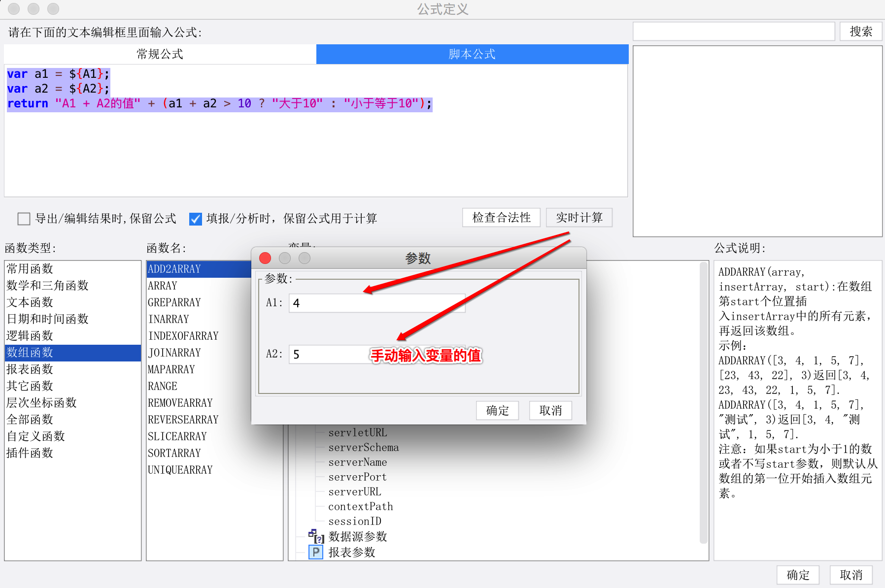Select INDEXOFARRAY function name
Screen dimensions: 885x588
coord(199,336)
